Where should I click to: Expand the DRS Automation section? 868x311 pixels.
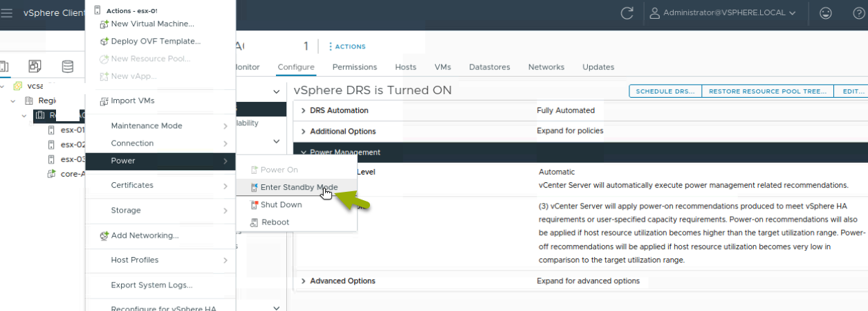(x=303, y=111)
